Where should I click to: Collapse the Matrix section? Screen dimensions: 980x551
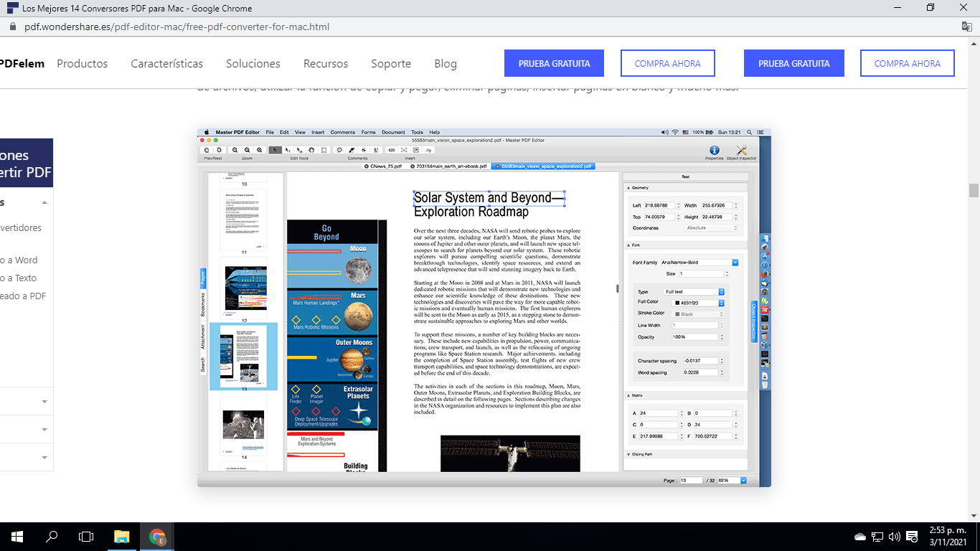click(629, 394)
